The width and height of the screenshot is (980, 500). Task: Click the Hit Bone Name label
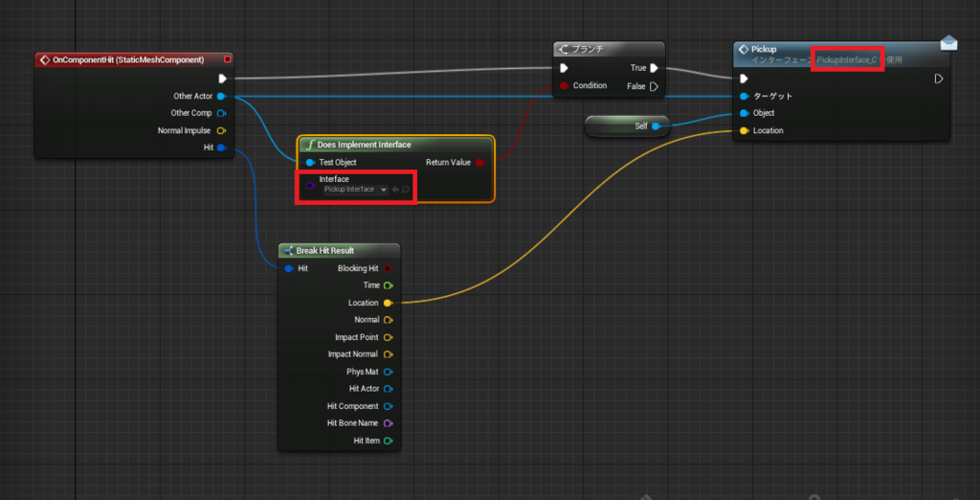352,423
